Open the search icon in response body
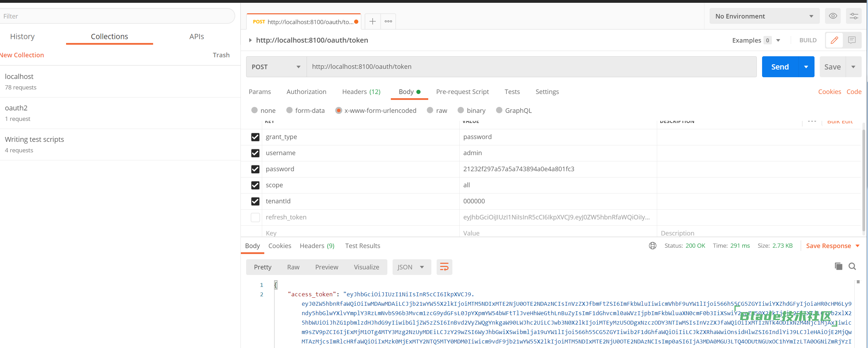 pyautogui.click(x=852, y=266)
